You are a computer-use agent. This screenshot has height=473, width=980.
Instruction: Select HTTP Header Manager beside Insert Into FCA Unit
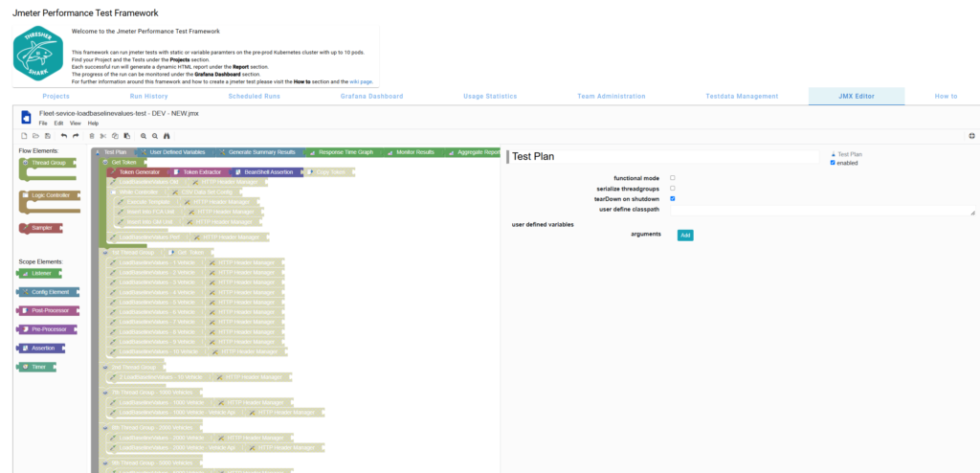(222, 213)
